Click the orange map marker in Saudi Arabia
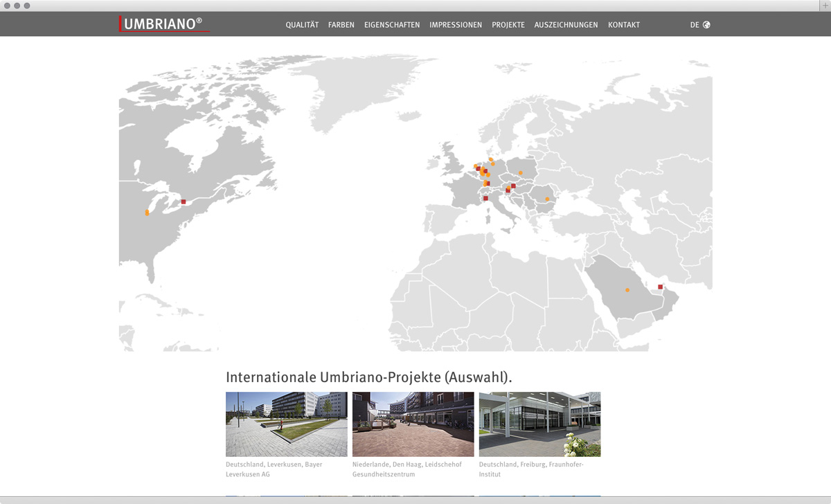This screenshot has width=831, height=504. pos(627,290)
